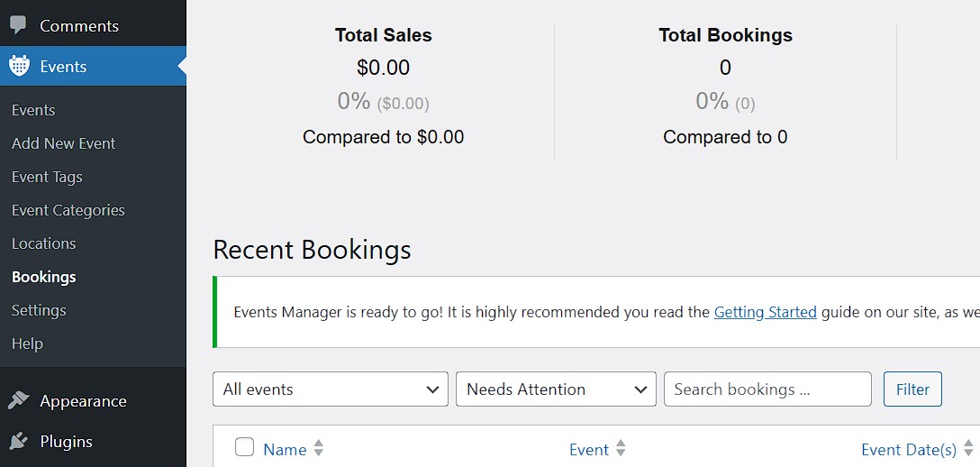Toggle the select-all bookings checkbox
The image size is (980, 467).
coord(244,447)
